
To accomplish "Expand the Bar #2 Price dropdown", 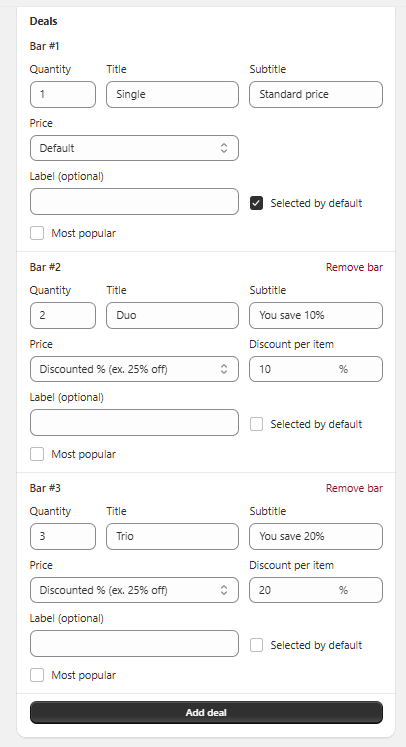I will tap(134, 369).
